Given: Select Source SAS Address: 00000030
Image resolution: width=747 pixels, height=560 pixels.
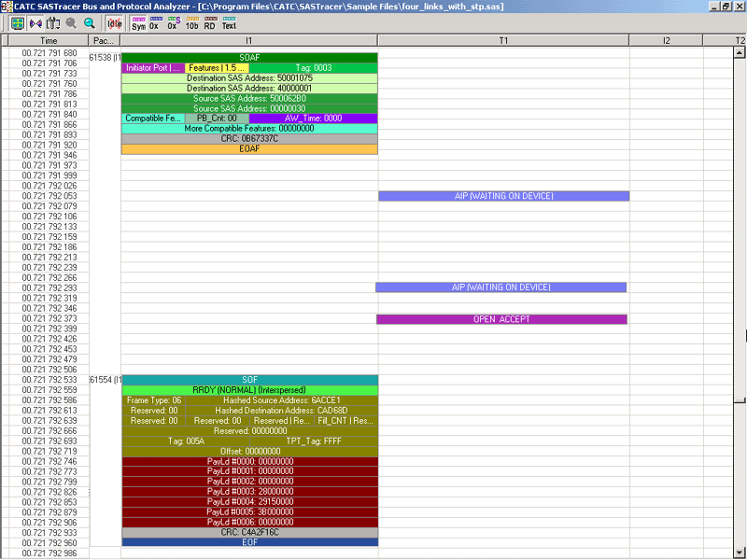Looking at the screenshot, I should [249, 108].
